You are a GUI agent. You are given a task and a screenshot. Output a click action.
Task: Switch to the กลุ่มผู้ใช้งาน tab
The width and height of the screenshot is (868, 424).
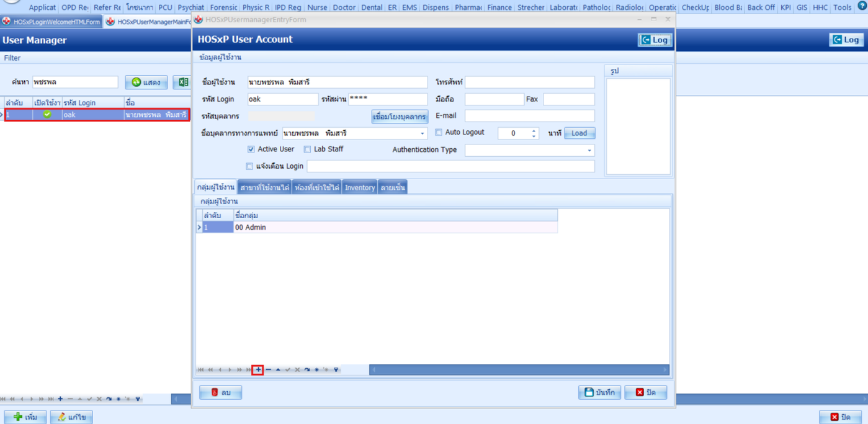pos(215,187)
